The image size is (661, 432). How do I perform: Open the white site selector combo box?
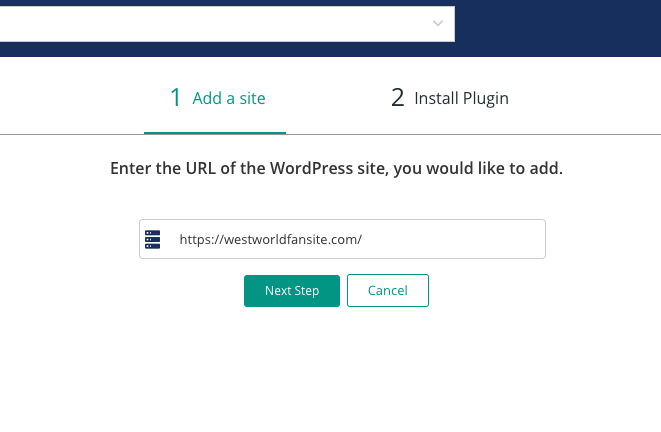(227, 24)
